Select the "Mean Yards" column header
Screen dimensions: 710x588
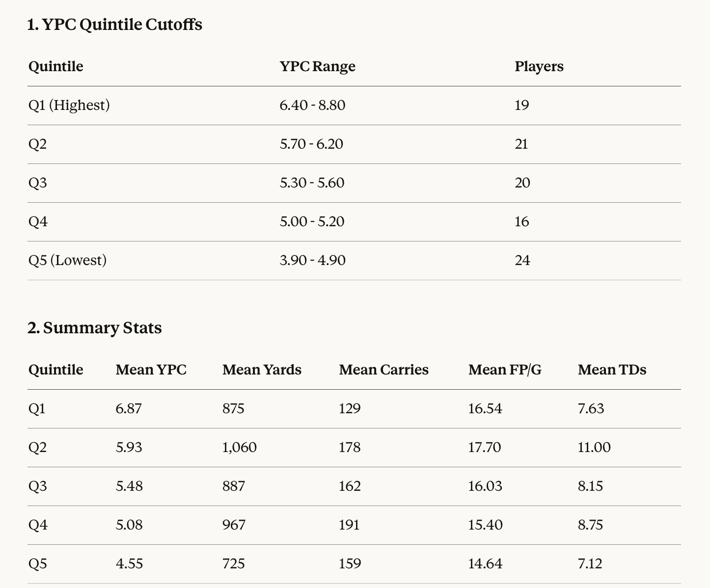pyautogui.click(x=262, y=370)
